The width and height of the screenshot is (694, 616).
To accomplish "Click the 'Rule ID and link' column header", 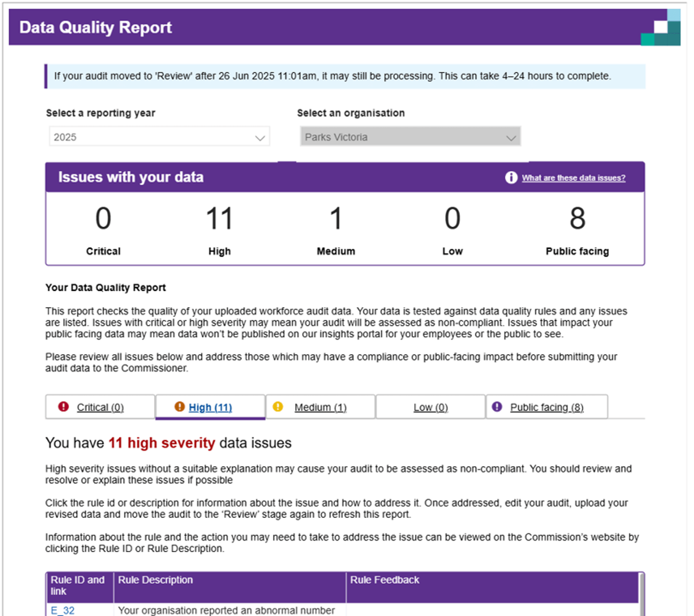I will [80, 587].
